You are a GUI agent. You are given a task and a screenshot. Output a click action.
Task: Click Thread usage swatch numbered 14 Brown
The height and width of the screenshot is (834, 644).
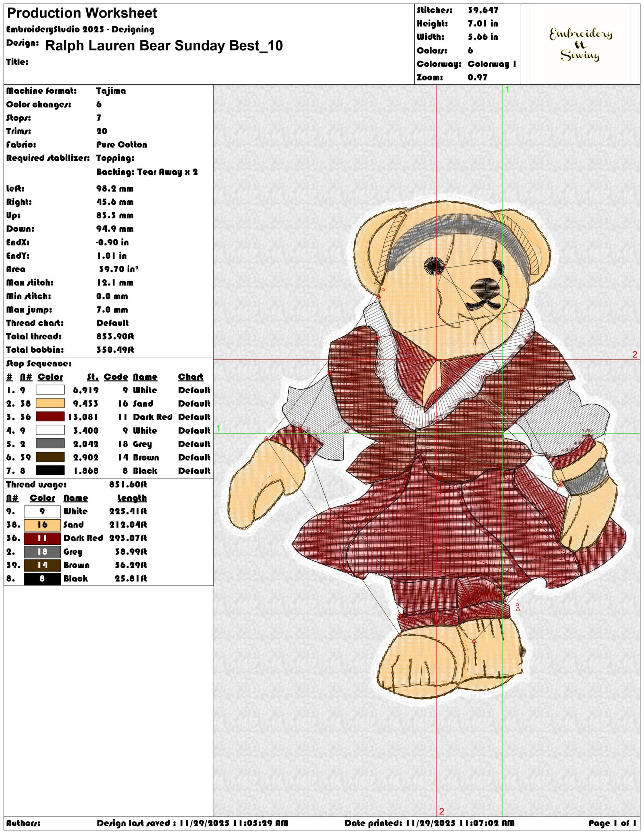click(42, 565)
